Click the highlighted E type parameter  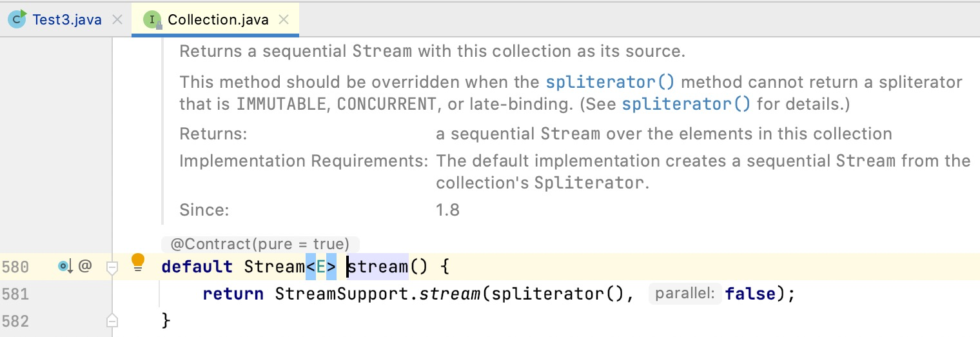click(x=321, y=267)
